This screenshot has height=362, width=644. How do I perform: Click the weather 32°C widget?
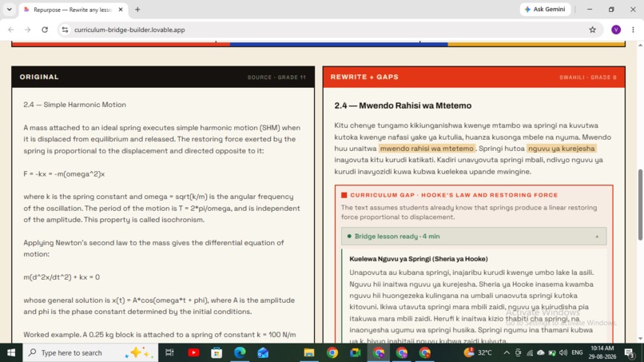(478, 352)
